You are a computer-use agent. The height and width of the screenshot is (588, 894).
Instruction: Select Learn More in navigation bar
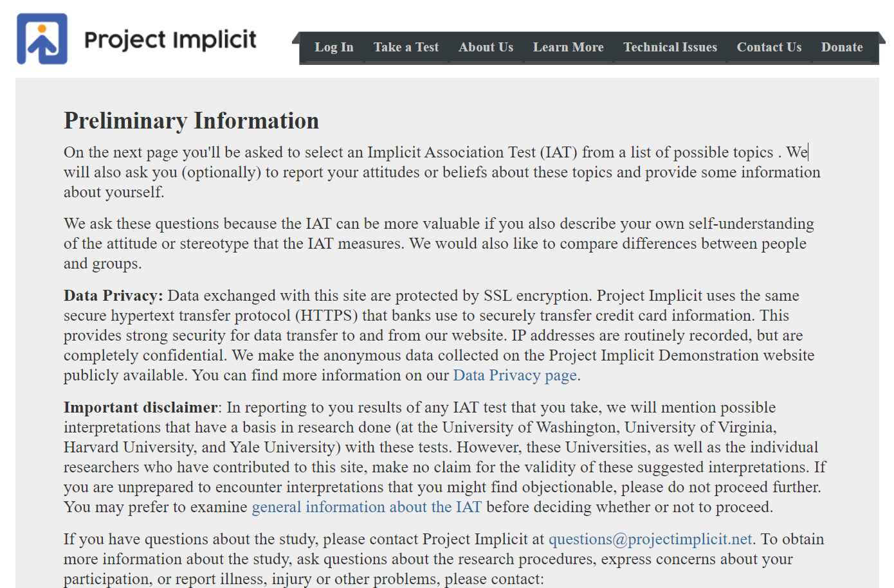click(x=568, y=48)
